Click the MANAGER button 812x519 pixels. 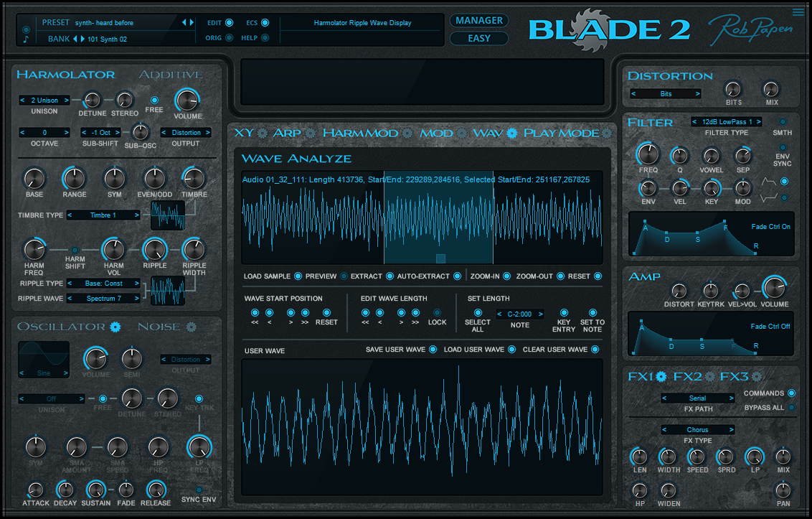[479, 20]
